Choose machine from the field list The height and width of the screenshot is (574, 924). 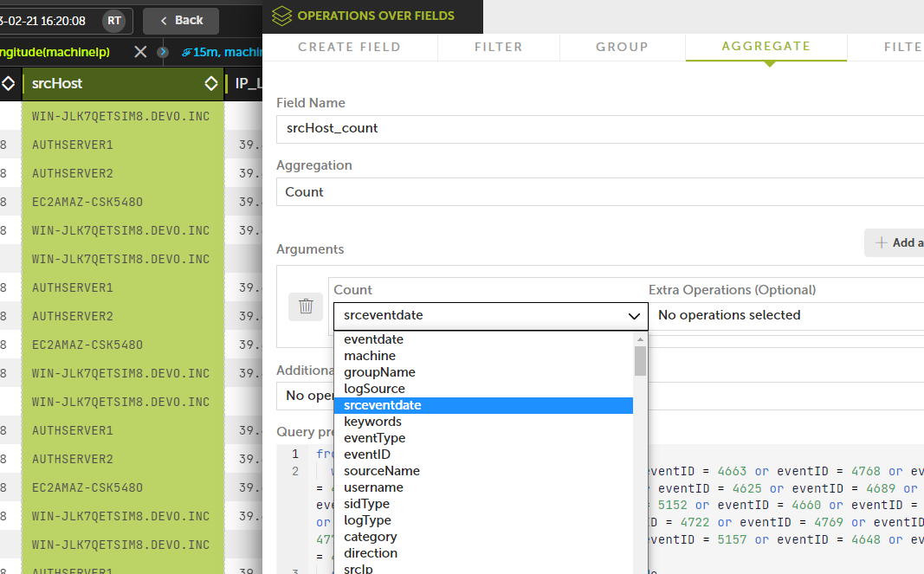click(483, 356)
